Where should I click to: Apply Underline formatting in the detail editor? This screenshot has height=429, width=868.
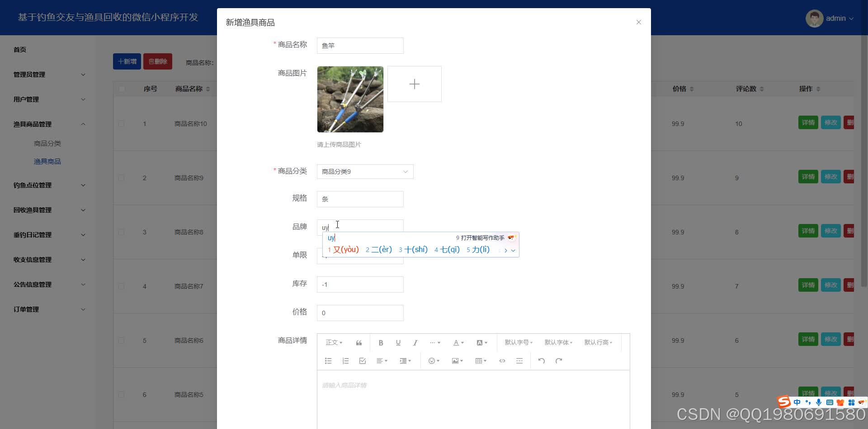(398, 342)
